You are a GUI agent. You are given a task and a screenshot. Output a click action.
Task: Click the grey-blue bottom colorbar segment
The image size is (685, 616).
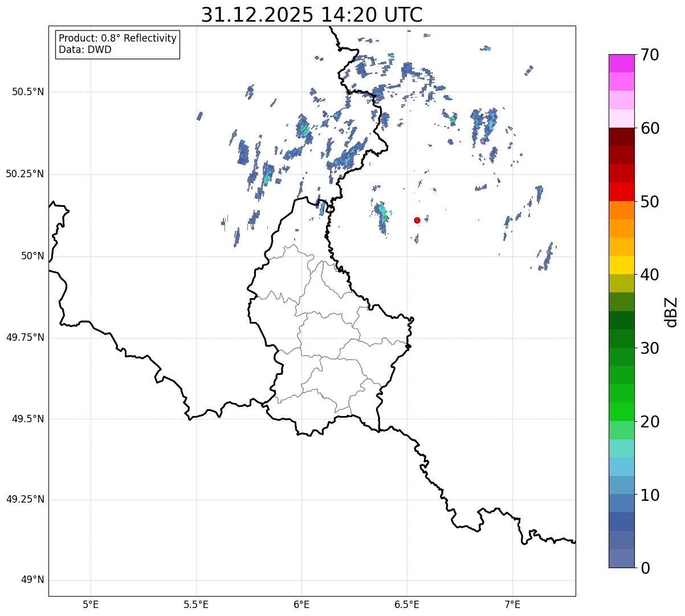(x=622, y=558)
